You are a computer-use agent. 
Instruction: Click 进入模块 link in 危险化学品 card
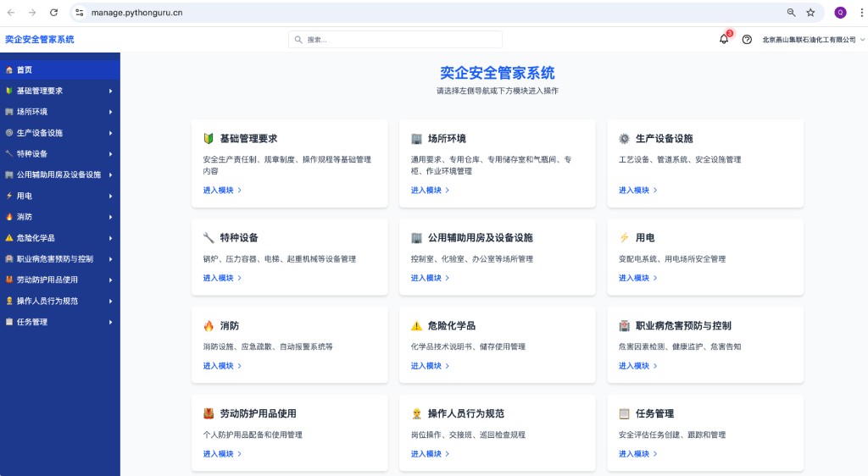pos(430,366)
